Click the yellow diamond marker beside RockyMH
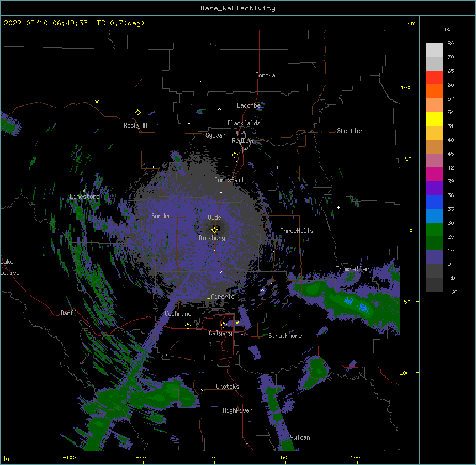476x465 pixels. [x=138, y=113]
